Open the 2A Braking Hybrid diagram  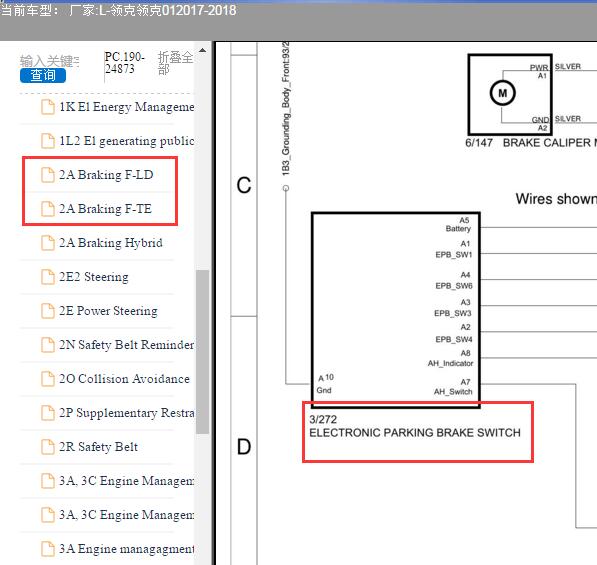[x=110, y=243]
